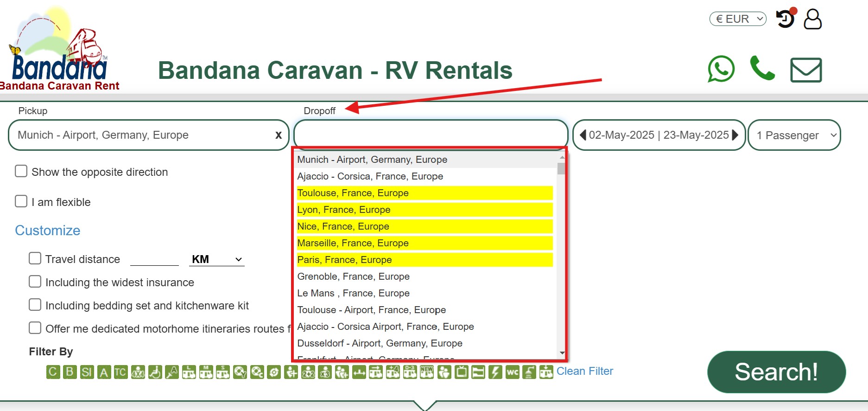Filter by NEW vehicle icon
868x411 pixels.
pyautogui.click(x=427, y=372)
